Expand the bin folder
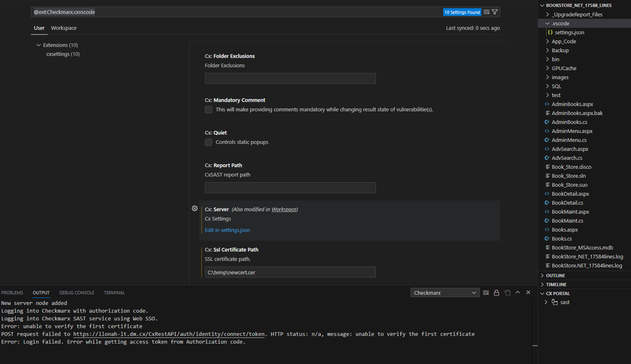 [x=548, y=59]
